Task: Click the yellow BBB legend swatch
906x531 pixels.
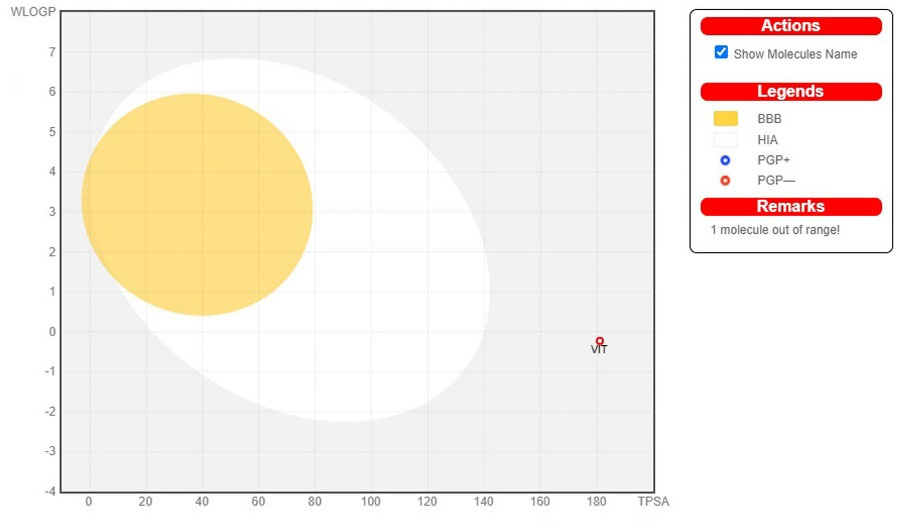Action: pos(725,119)
